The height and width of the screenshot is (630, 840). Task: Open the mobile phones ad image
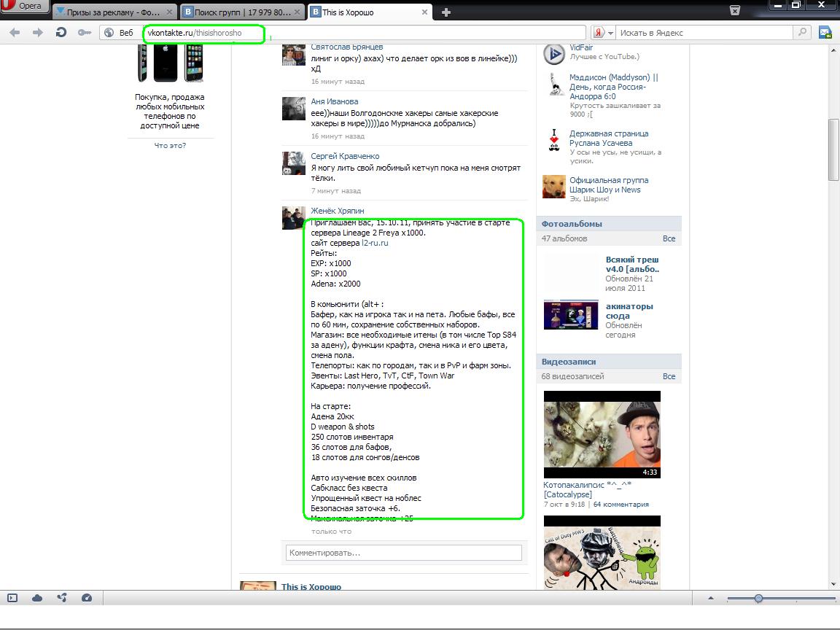tap(171, 63)
